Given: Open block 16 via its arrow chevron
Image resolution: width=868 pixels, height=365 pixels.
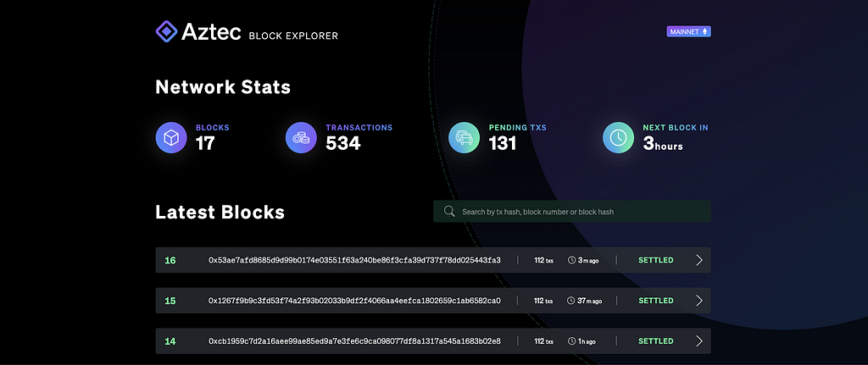Looking at the screenshot, I should (699, 260).
